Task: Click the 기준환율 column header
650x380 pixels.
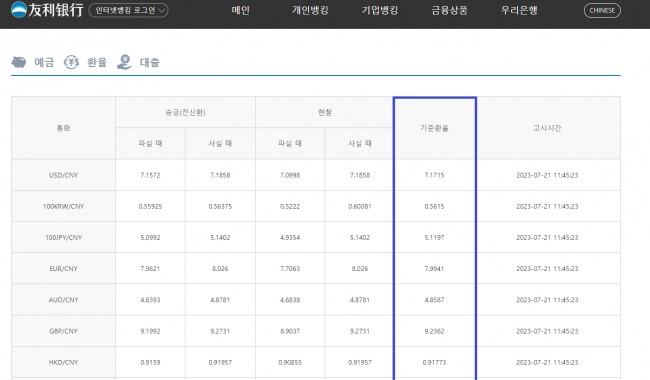Action: click(x=434, y=128)
